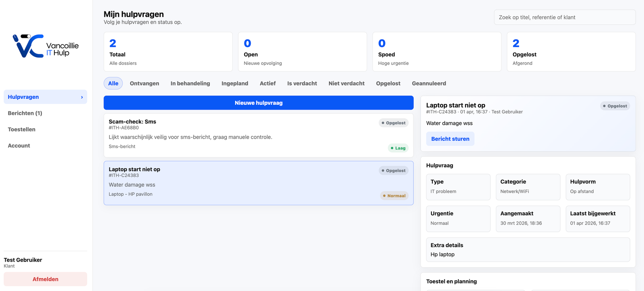Select the Geannuleerd filter tab

coord(429,83)
